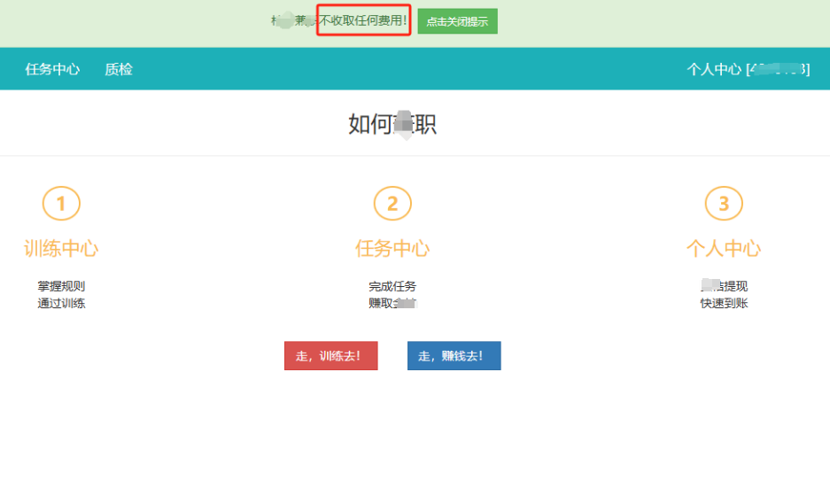Click the red 走，训练去! button
The width and height of the screenshot is (830, 504).
pos(330,356)
